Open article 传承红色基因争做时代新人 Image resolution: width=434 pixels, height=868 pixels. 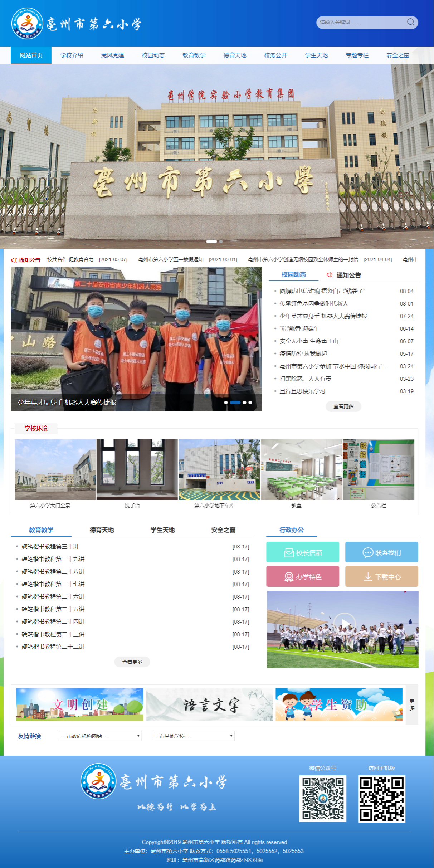coord(314,304)
